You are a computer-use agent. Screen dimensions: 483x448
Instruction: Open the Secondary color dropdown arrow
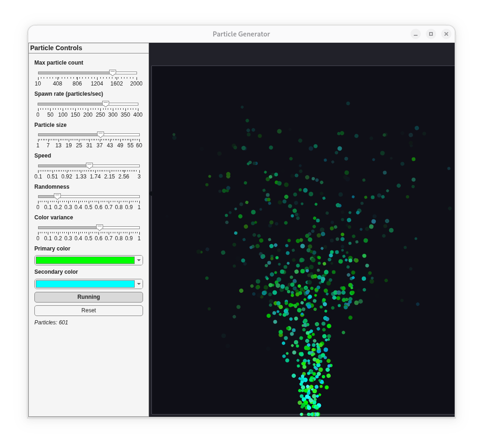point(139,284)
